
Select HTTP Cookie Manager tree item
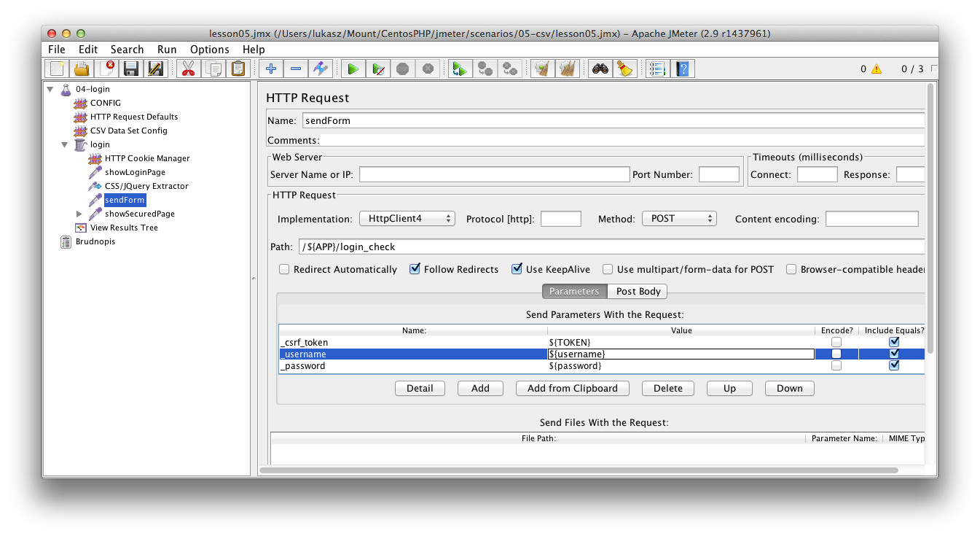147,158
